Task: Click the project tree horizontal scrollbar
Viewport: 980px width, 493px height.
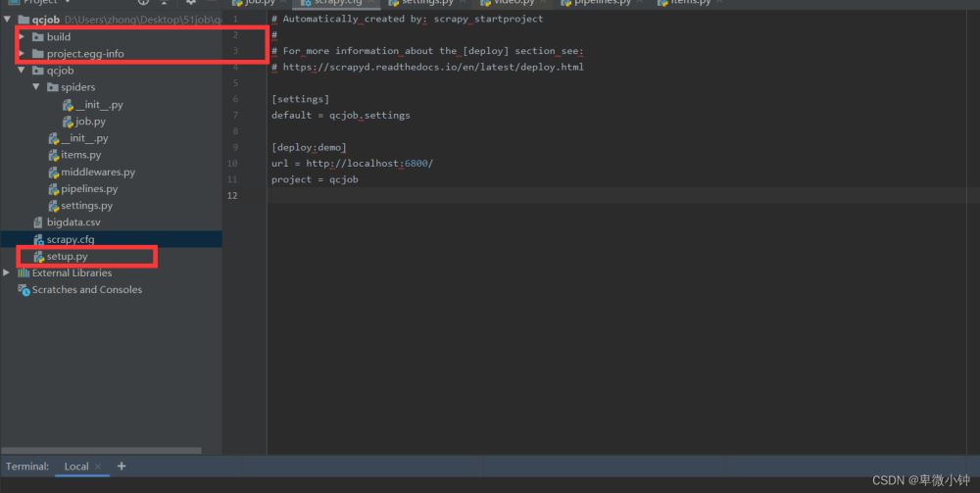Action: click(x=100, y=451)
